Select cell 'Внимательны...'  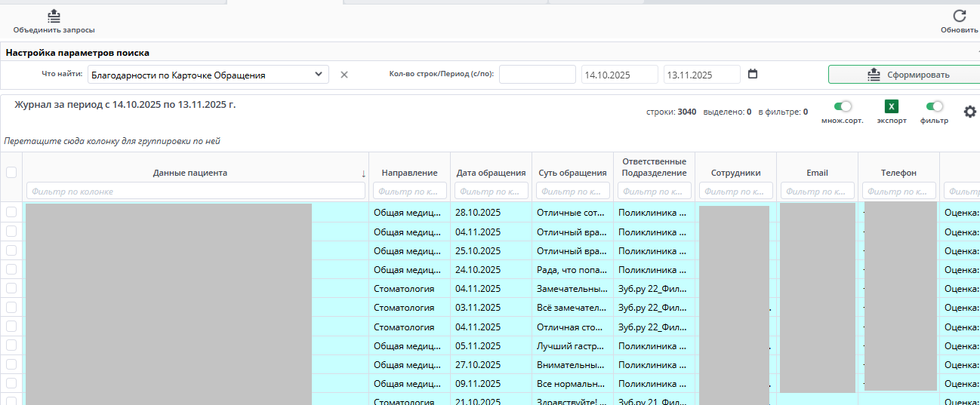572,364
